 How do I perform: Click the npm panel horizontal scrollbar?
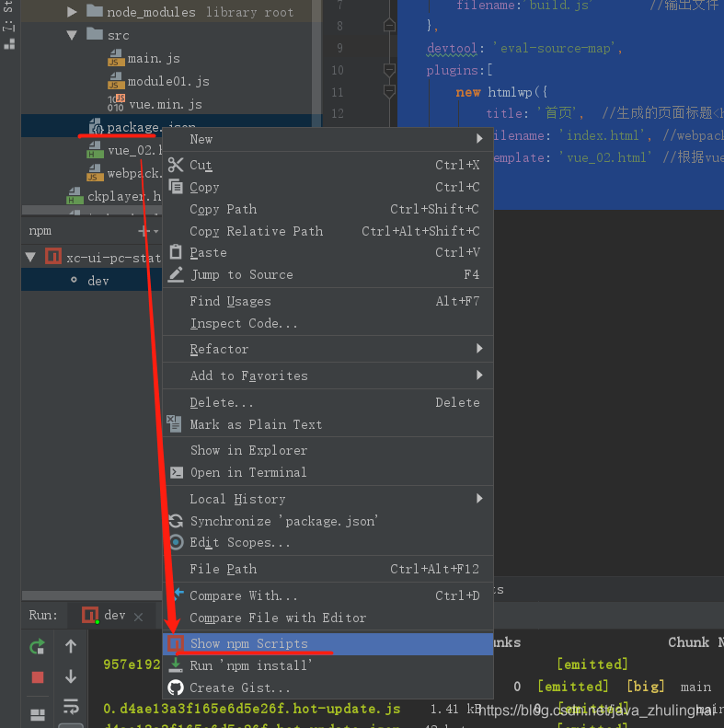click(x=91, y=595)
